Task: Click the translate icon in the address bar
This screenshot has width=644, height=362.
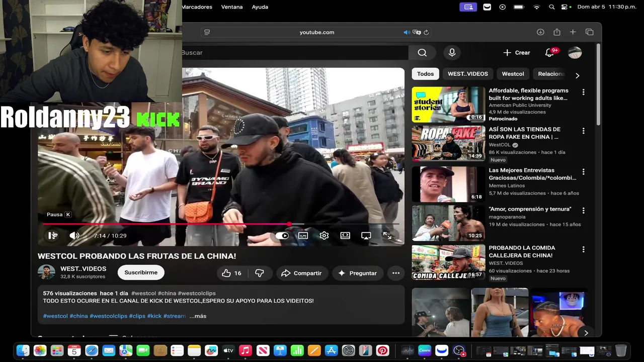Action: click(x=417, y=32)
